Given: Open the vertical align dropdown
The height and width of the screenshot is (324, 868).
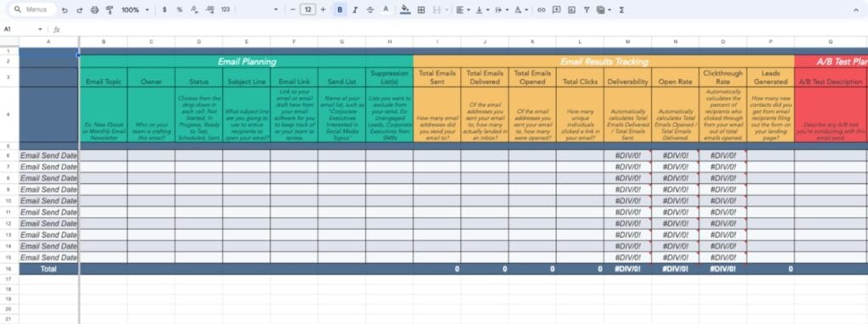Looking at the screenshot, I should pyautogui.click(x=482, y=10).
